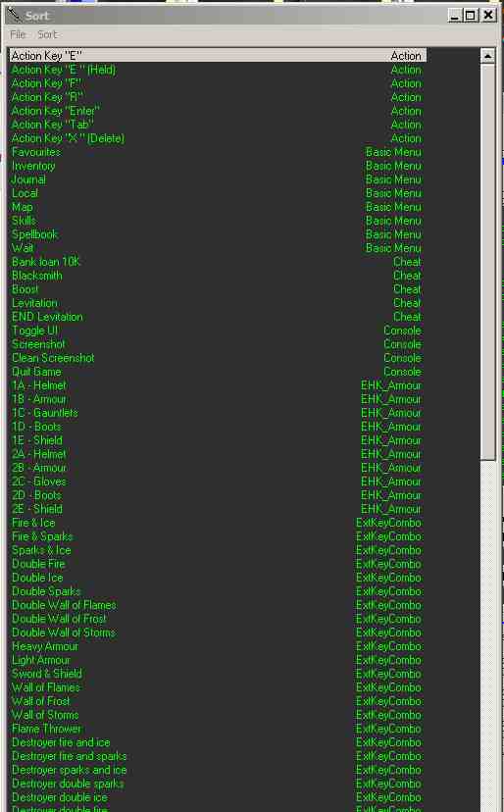This screenshot has height=812, width=504.
Task: Select the Action Key "E" (Held) row
Action: (217, 70)
